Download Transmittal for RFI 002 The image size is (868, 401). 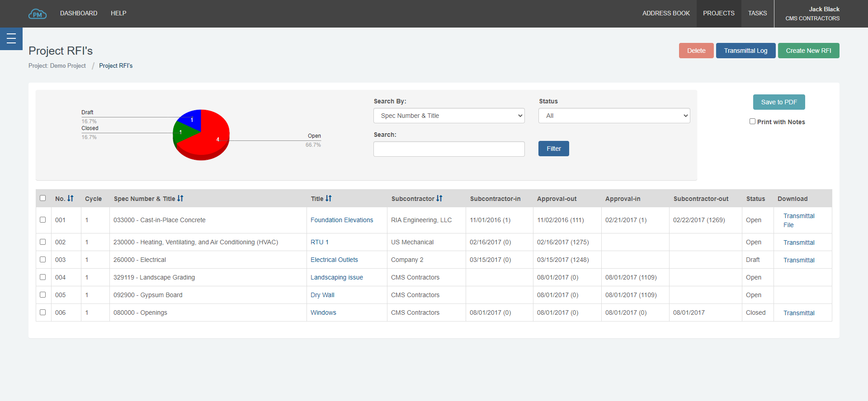pyautogui.click(x=799, y=242)
